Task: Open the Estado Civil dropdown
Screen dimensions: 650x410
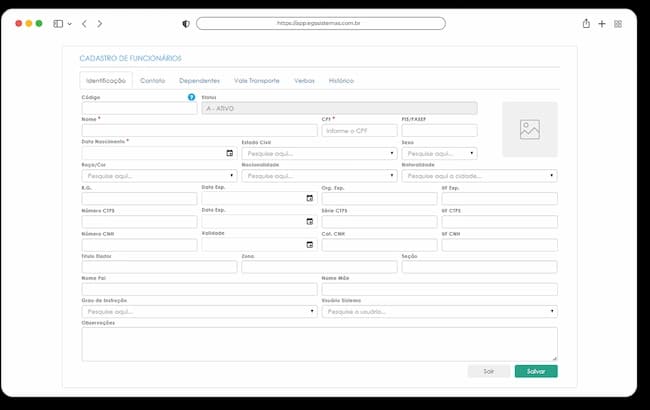Action: [319, 153]
